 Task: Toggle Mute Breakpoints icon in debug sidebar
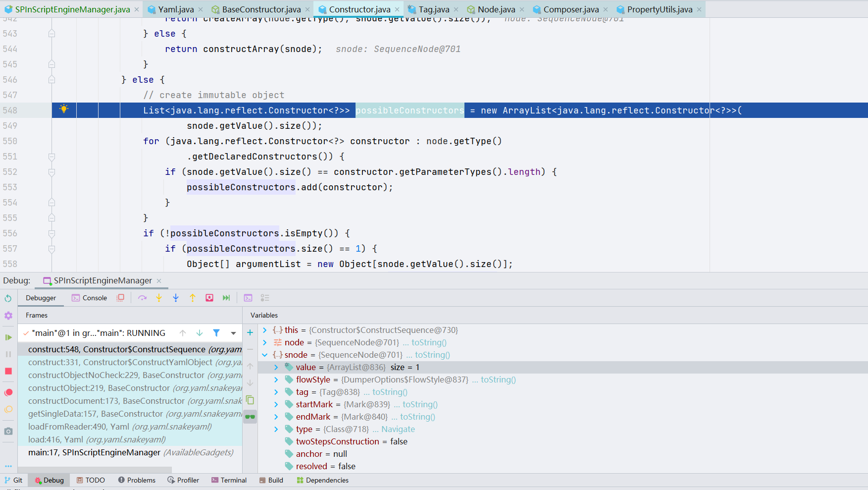point(8,410)
